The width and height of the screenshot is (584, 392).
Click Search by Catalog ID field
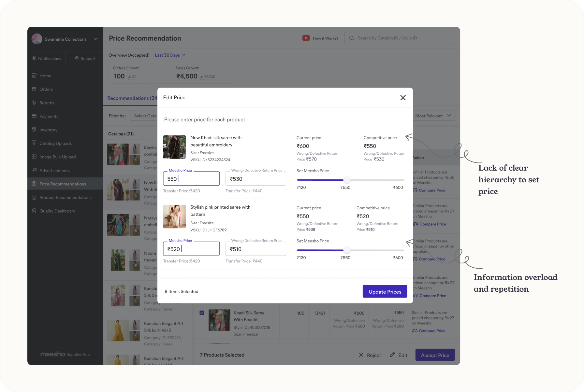coord(400,38)
